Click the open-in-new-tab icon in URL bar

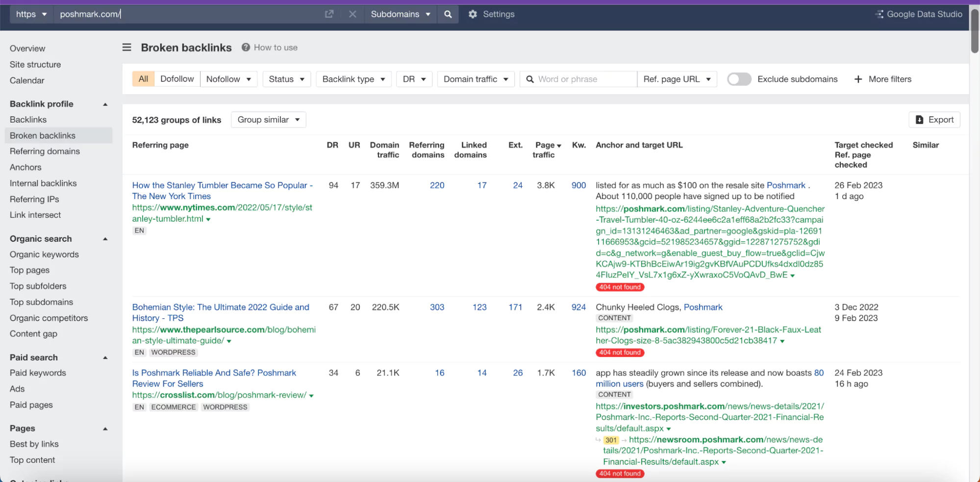pyautogui.click(x=329, y=14)
